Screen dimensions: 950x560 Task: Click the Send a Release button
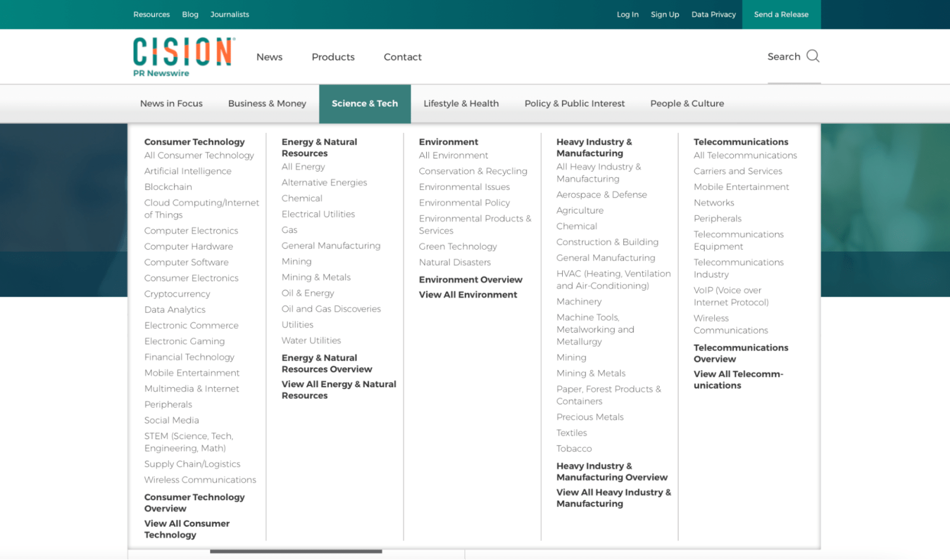(781, 14)
